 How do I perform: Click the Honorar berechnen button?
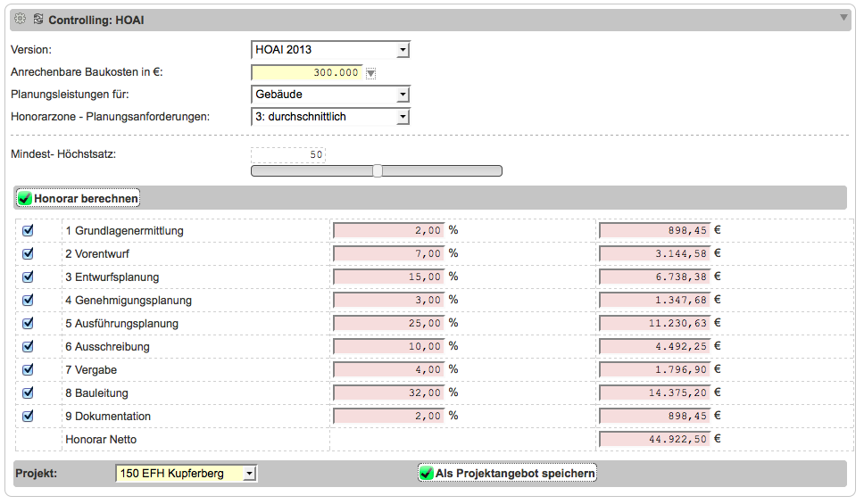click(78, 198)
